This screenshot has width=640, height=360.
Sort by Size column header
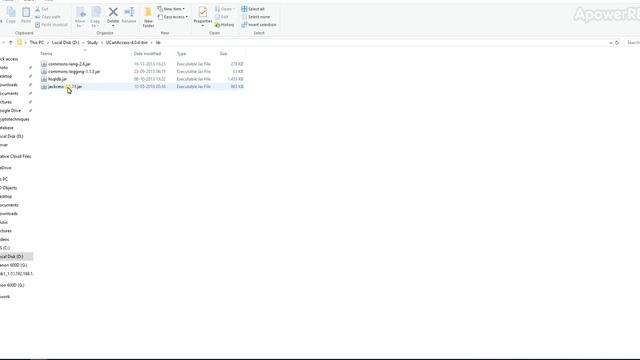tap(223, 54)
